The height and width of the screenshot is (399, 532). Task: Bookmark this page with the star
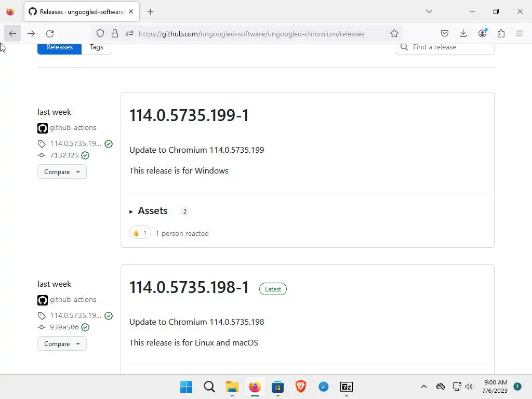pos(394,34)
